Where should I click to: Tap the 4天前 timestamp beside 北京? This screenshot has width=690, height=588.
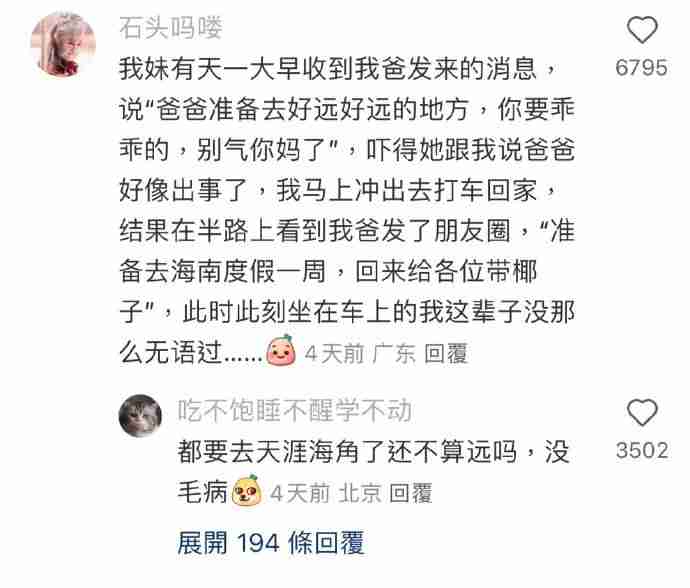(300, 493)
